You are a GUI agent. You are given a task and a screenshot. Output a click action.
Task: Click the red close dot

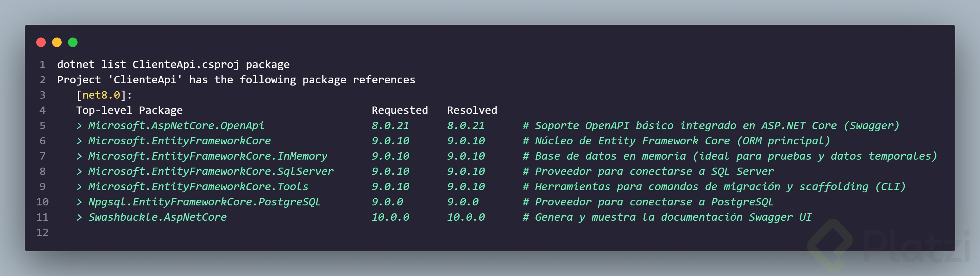coord(41,42)
